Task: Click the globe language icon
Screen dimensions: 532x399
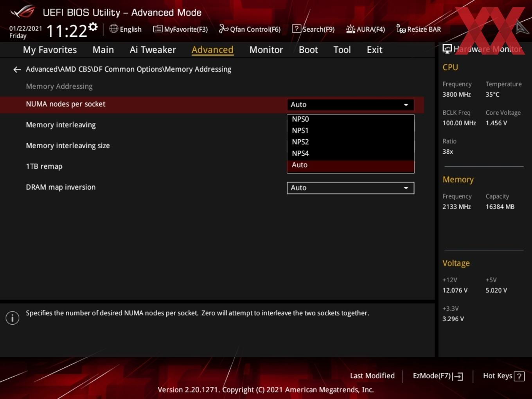Action: (113, 29)
